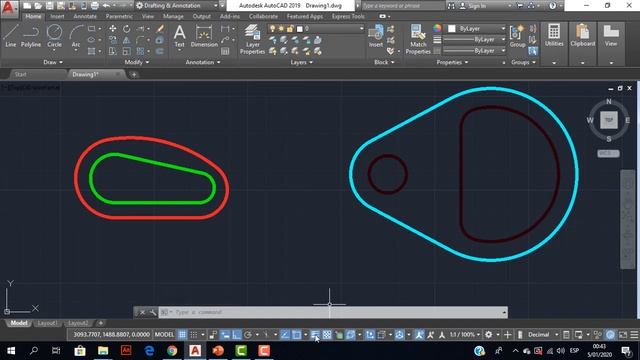The height and width of the screenshot is (360, 640).
Task: Select the Dimension tool
Action: pos(204,36)
